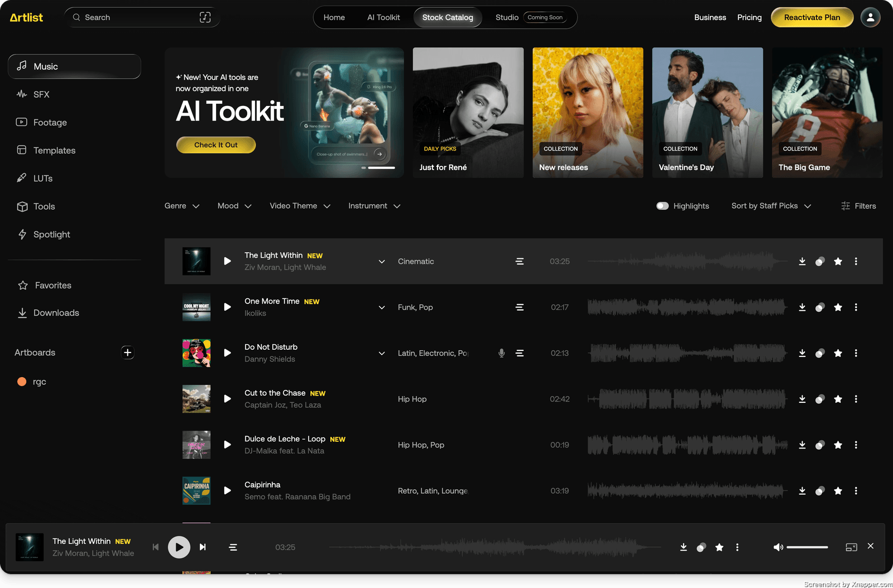Open The Big Game collection card

pos(827,113)
